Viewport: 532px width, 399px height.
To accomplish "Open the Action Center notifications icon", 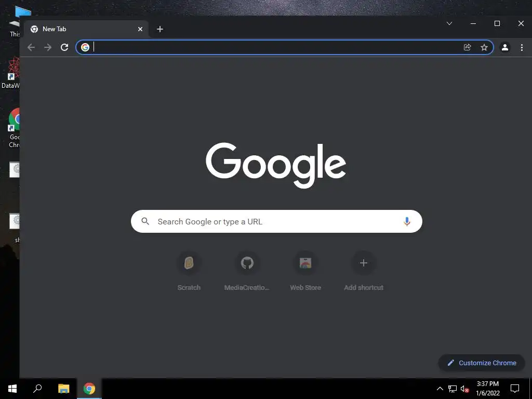I will pos(515,389).
